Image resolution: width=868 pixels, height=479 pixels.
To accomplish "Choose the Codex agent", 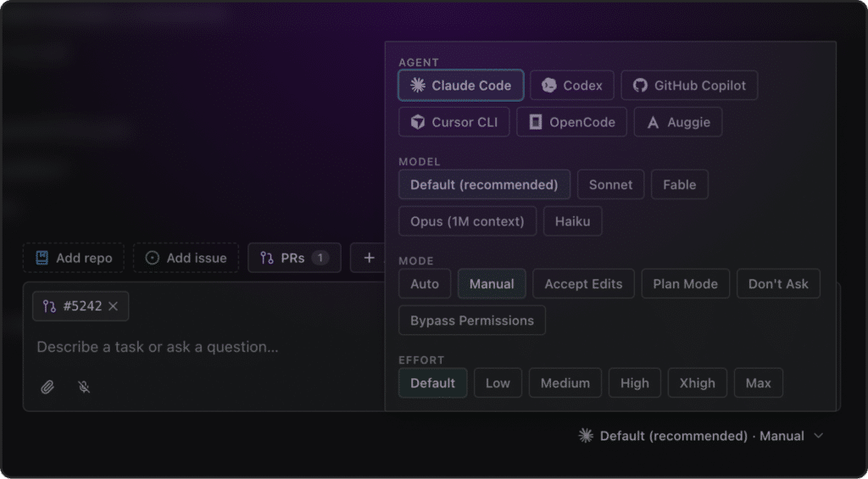I will click(572, 86).
